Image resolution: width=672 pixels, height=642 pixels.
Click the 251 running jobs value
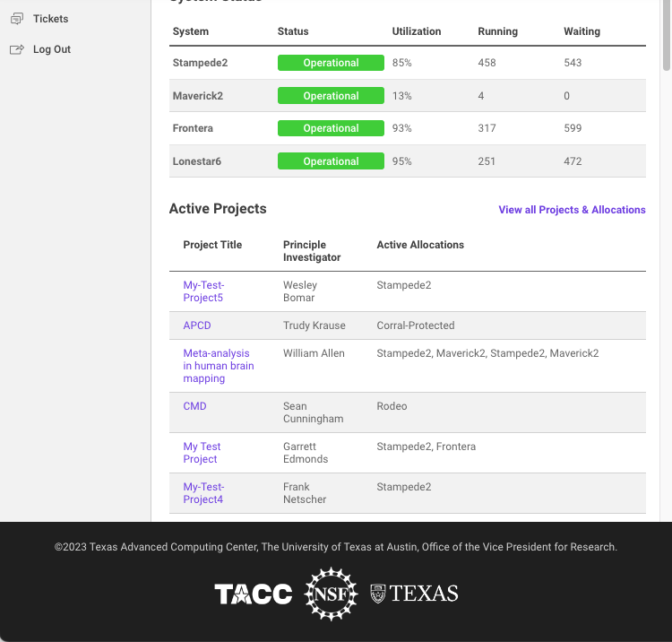pyautogui.click(x=487, y=161)
